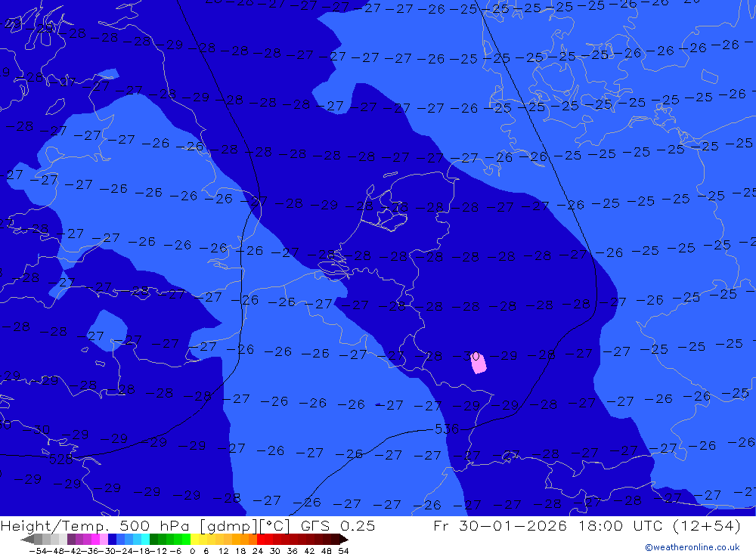
Task: Pick the dark purple legend swatch
Action: pyautogui.click(x=71, y=540)
